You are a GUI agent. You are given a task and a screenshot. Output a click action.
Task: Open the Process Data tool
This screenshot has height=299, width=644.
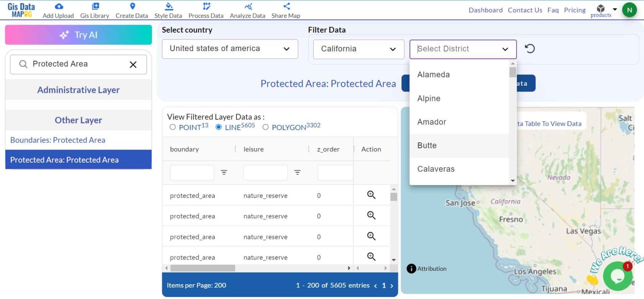click(x=205, y=9)
